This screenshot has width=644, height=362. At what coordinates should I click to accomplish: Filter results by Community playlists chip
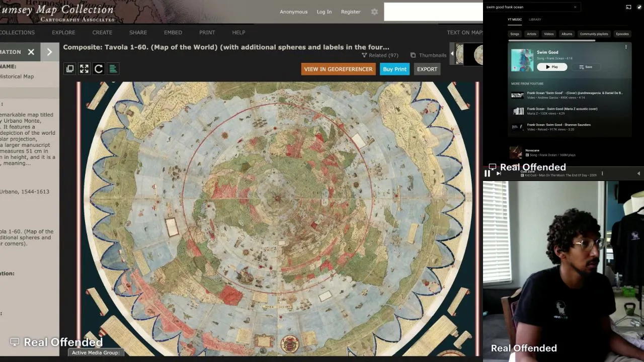[594, 34]
